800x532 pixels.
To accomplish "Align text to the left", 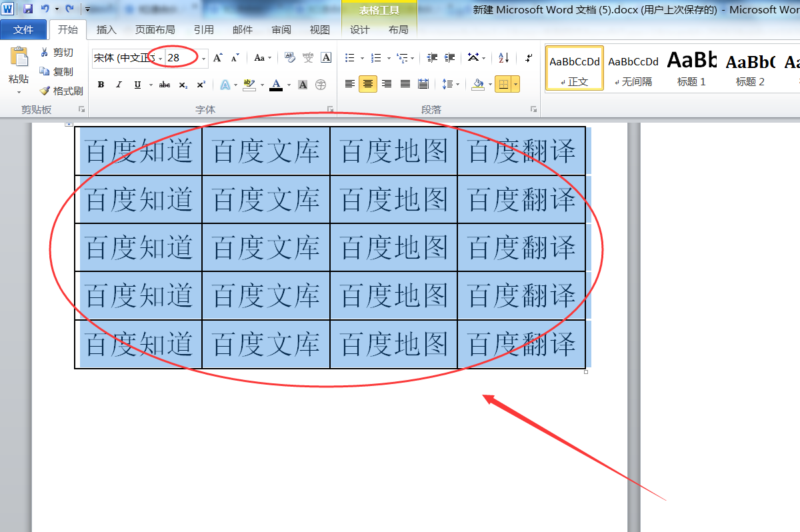I will (x=350, y=84).
